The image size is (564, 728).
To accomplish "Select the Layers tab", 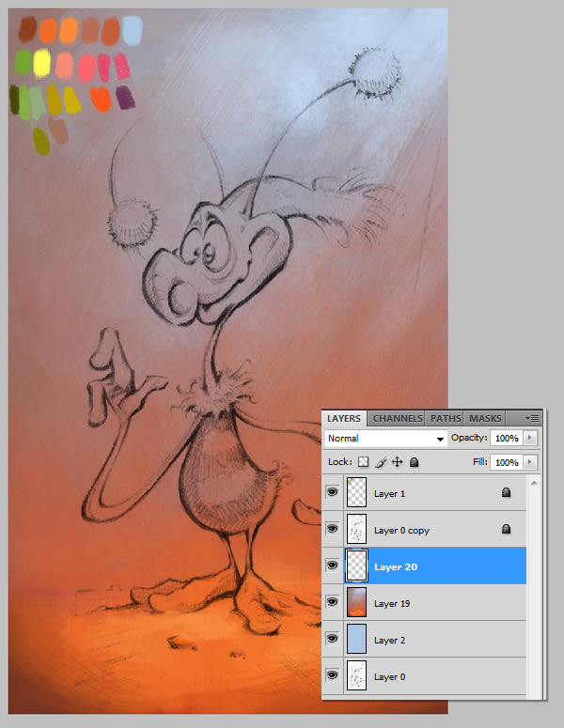I will pyautogui.click(x=344, y=418).
